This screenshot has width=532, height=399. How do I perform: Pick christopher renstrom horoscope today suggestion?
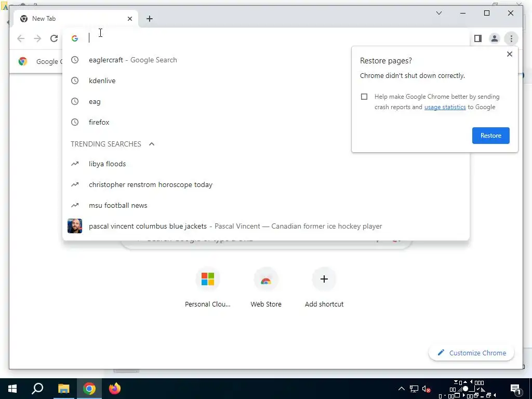(x=266, y=184)
